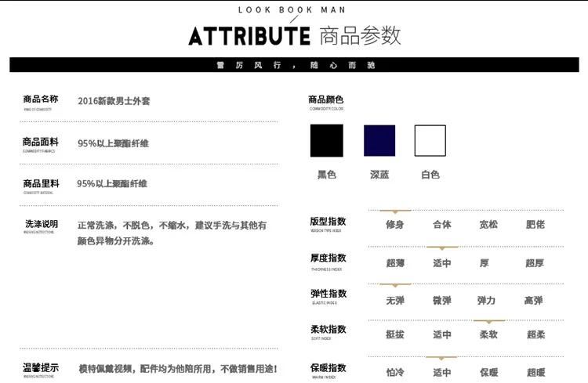
Task: Click the gold marker in the 厚度指数 row
Action: 442,248
